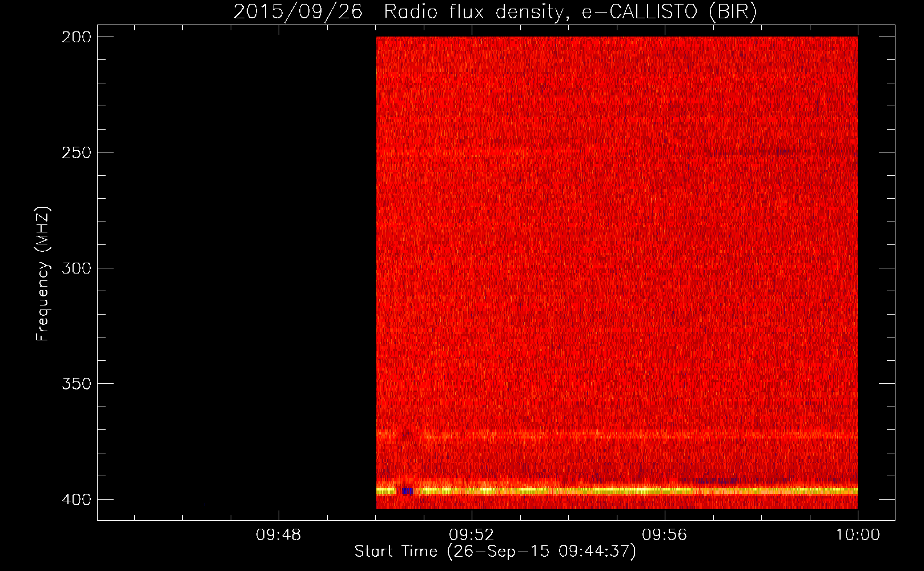Click the 200 frequency tick label
Screen dimensions: 924x571
(76, 37)
